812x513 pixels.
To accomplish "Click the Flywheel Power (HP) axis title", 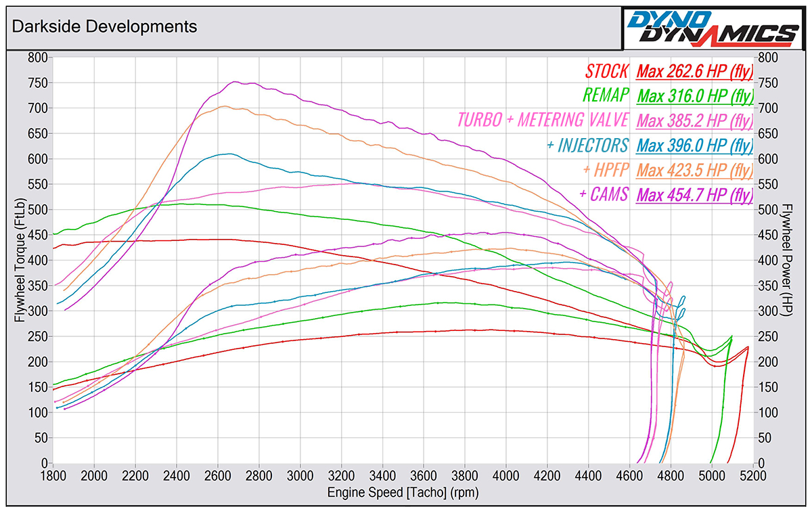I will (787, 261).
